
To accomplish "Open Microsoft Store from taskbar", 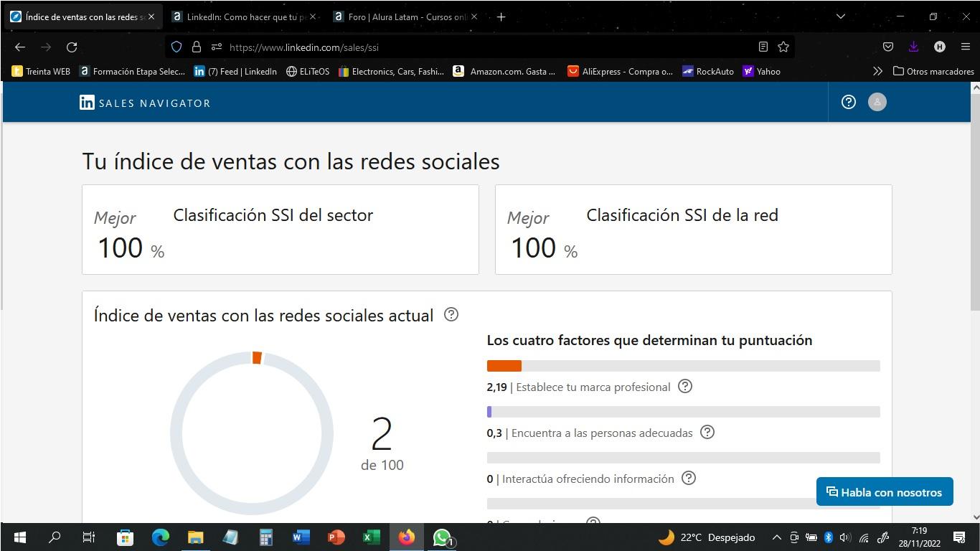I will [x=125, y=537].
